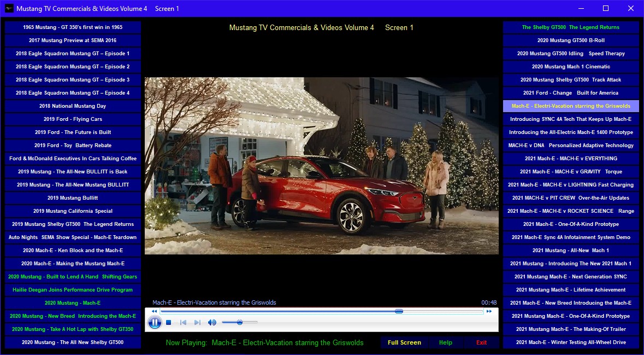
Task: Play The Shelby GT500 The Legend Returns
Action: (571, 27)
